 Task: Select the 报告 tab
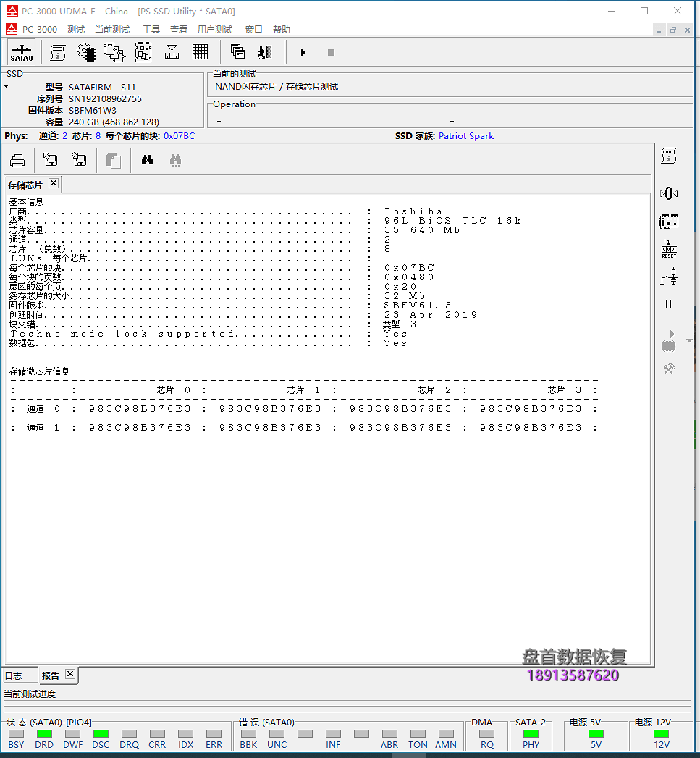tap(50, 675)
